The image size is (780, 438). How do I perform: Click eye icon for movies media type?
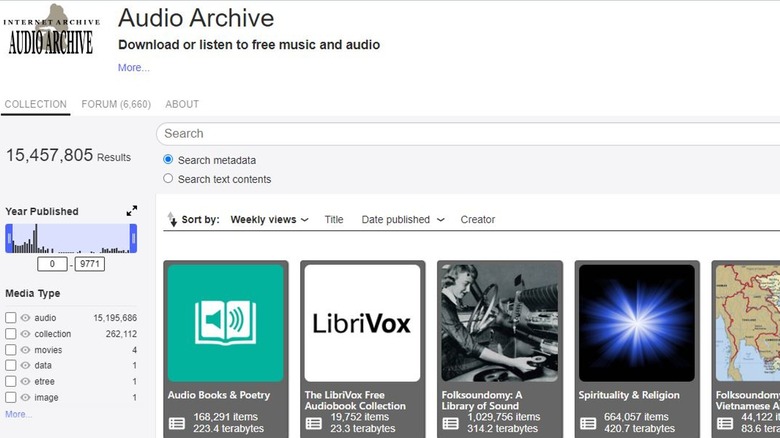(x=25, y=350)
